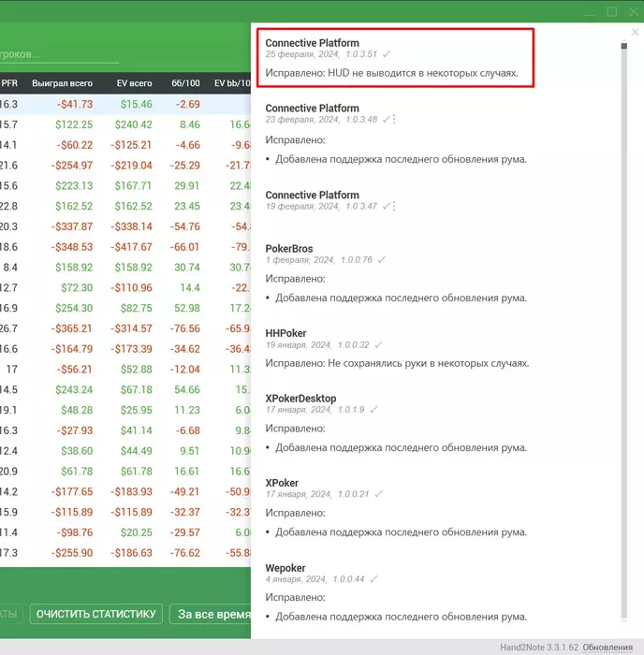Screen dimensions: 644x655
Task: Click checkmark next to version 1.0.3.51
Action: click(387, 54)
